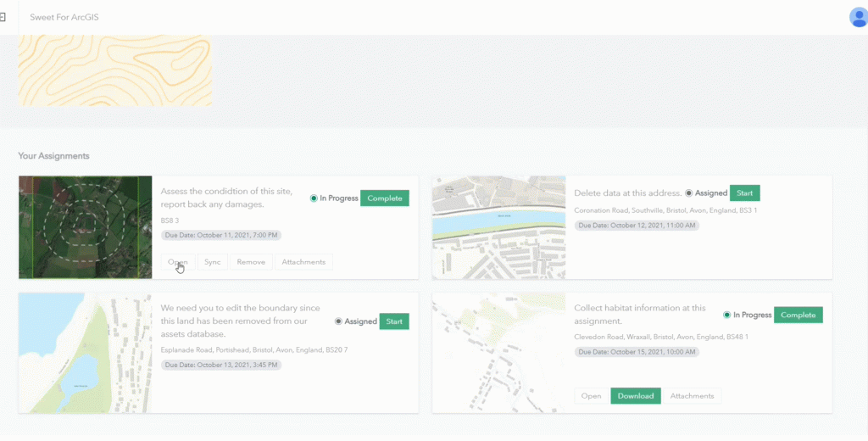Click the In Progress status dot for BS8 3
This screenshot has height=441, width=868.
[314, 198]
